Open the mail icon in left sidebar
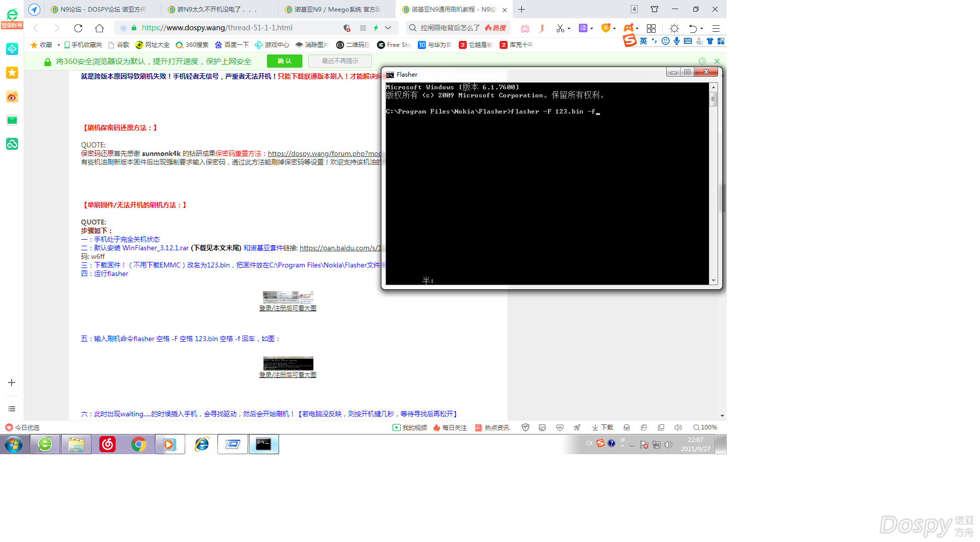The height and width of the screenshot is (542, 980). (x=12, y=120)
